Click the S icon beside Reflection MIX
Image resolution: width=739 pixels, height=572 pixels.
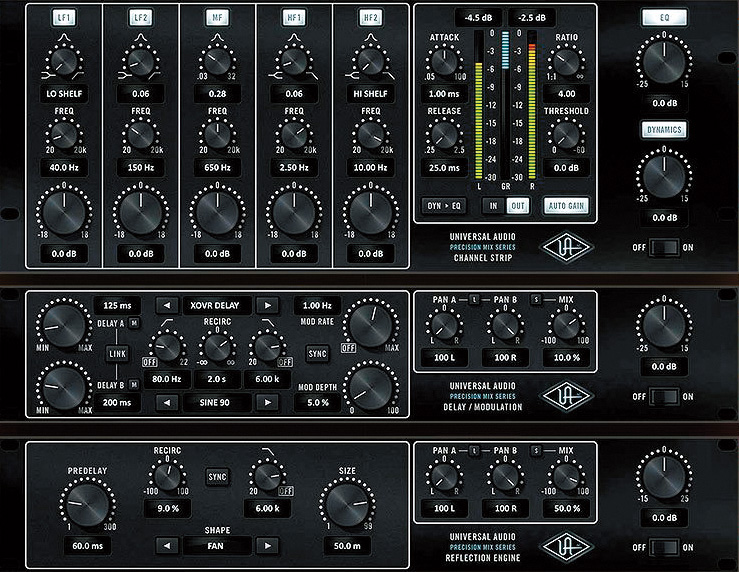536,451
